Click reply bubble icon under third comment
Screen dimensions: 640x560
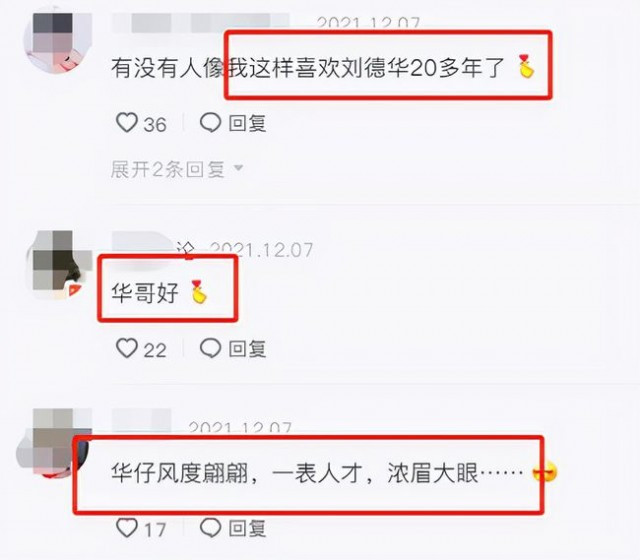coord(211,528)
